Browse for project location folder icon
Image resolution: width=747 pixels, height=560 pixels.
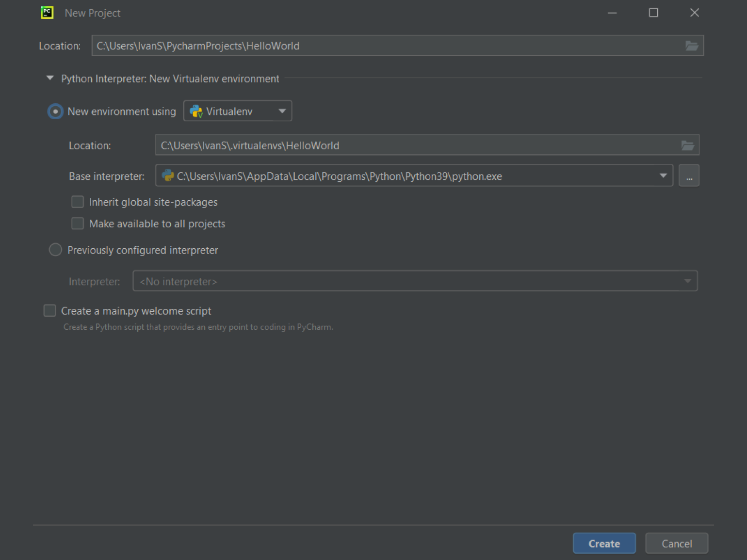691,46
